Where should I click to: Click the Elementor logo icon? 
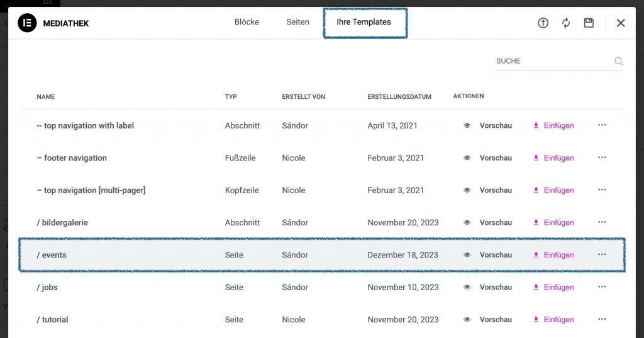27,23
